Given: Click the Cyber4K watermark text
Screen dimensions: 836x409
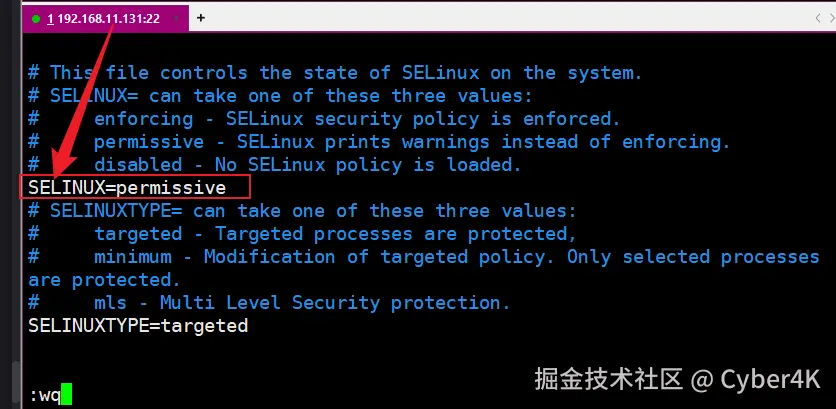Looking at the screenshot, I should 771,380.
